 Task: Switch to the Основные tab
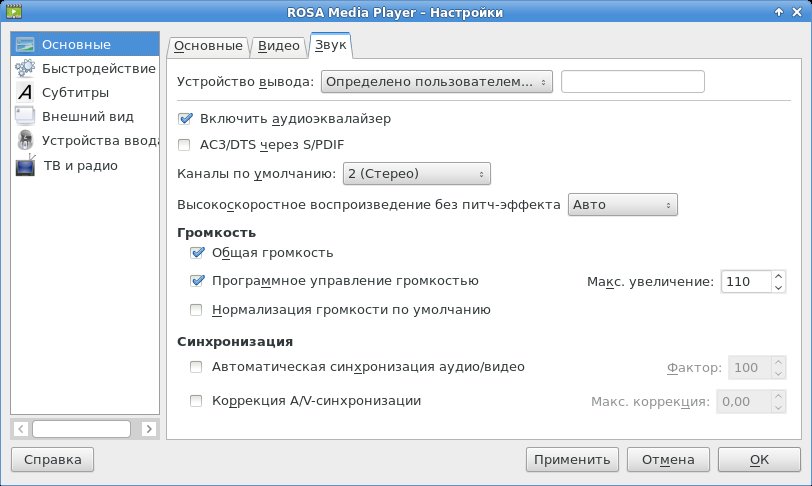[x=208, y=46]
